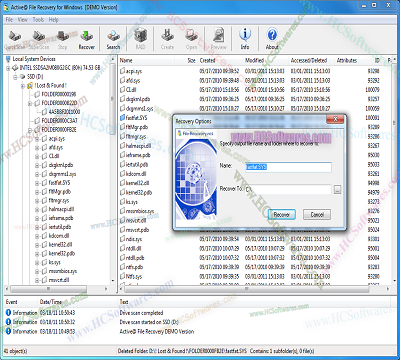This screenshot has width=400, height=360.
Task: Close the Recovery Options dialog
Action: pyautogui.click(x=335, y=119)
